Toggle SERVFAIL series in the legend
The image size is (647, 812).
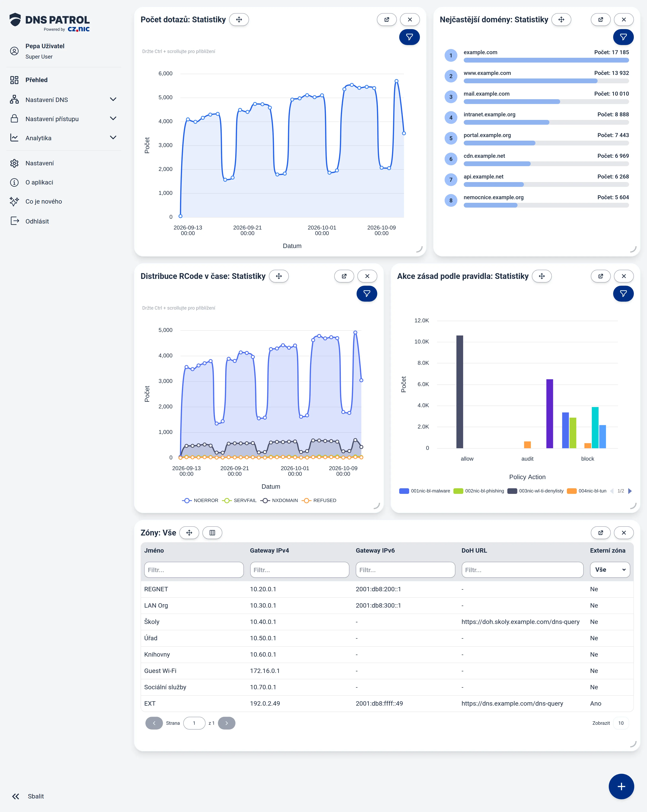[239, 501]
